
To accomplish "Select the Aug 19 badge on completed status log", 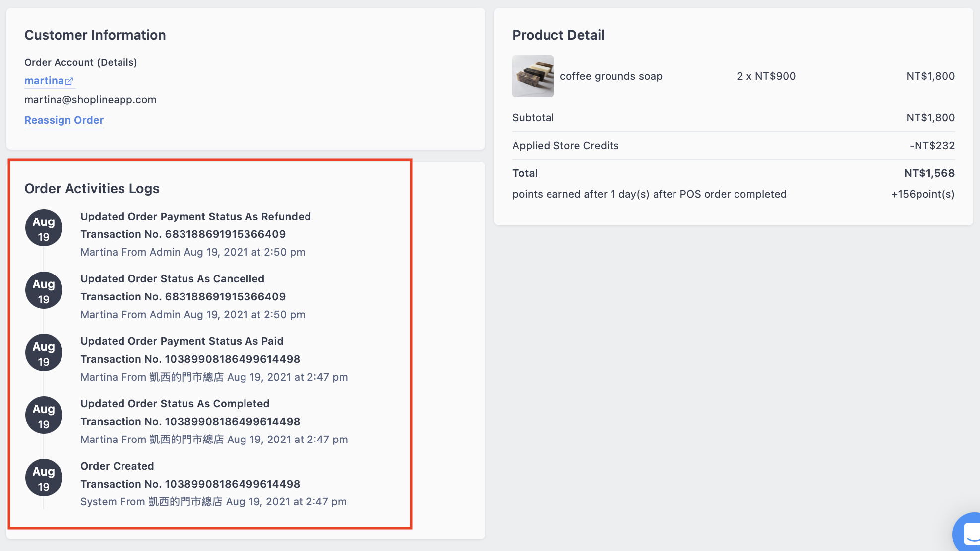I will (44, 415).
